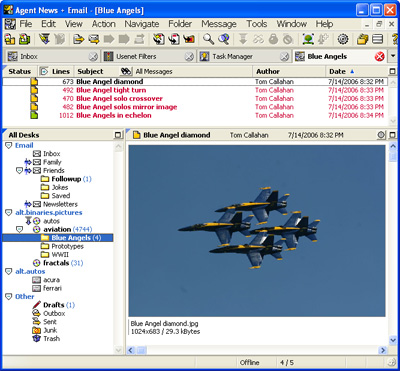The image size is (400, 371).
Task: Click the Blue Angels diamond photo
Action: coord(257,231)
